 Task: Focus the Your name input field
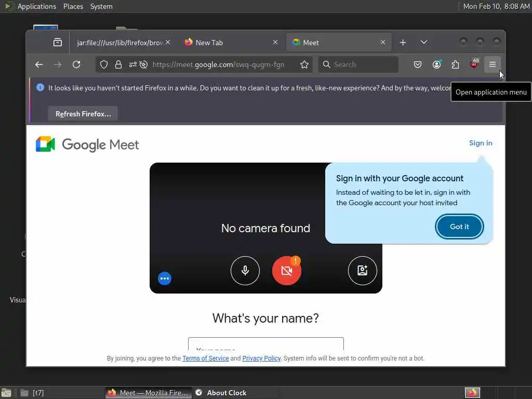[x=265, y=344]
